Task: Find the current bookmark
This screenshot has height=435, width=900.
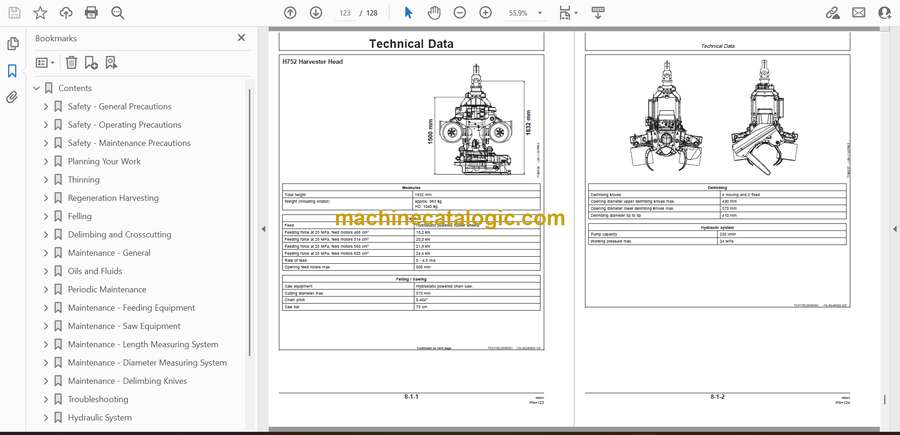Action: pos(111,63)
